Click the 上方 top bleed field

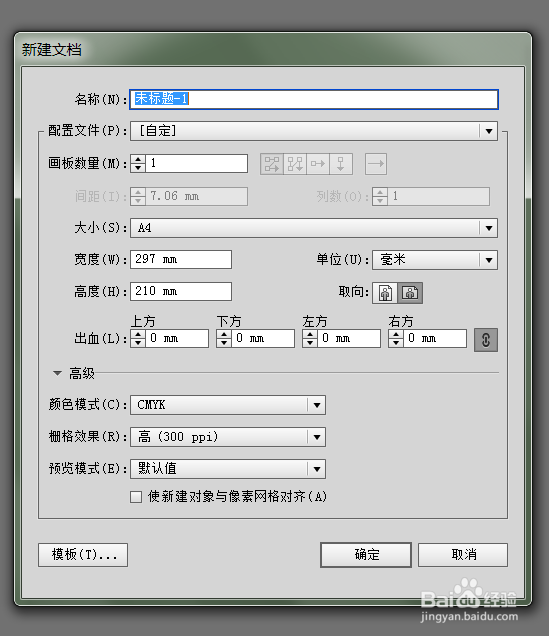pyautogui.click(x=177, y=339)
